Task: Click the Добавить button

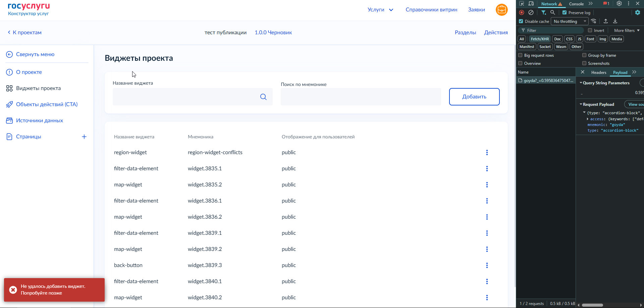Action: pyautogui.click(x=474, y=97)
